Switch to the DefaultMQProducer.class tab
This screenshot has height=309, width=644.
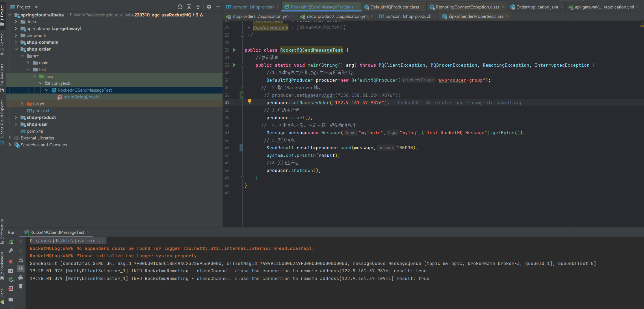tap(394, 7)
